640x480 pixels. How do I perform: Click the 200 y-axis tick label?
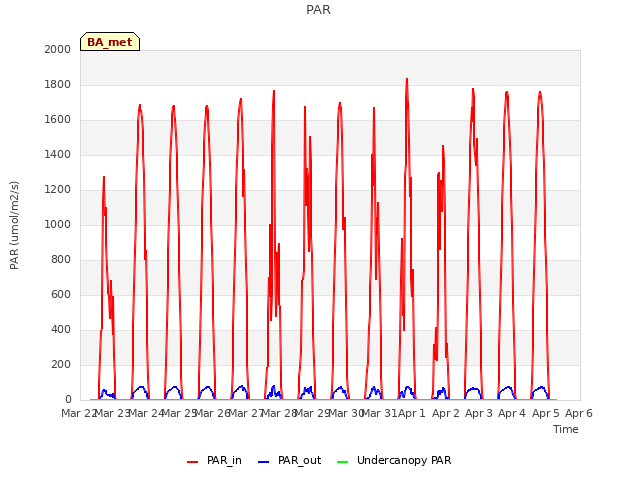(x=61, y=364)
